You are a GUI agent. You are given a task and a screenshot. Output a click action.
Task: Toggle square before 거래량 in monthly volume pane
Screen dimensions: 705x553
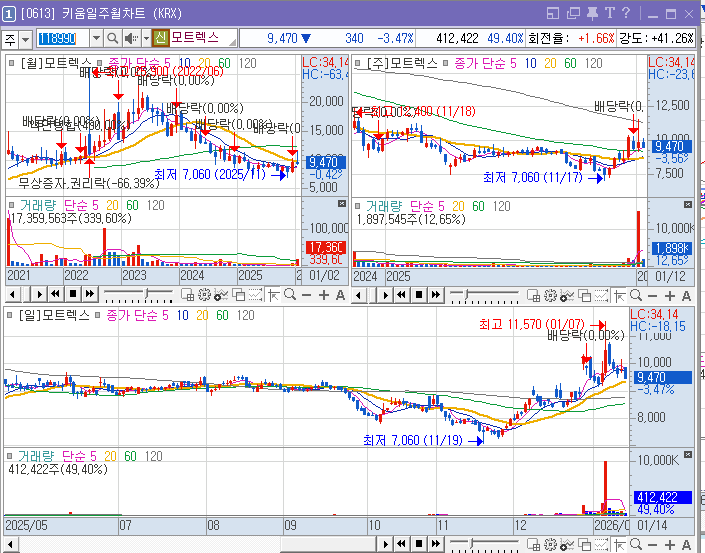(x=12, y=205)
